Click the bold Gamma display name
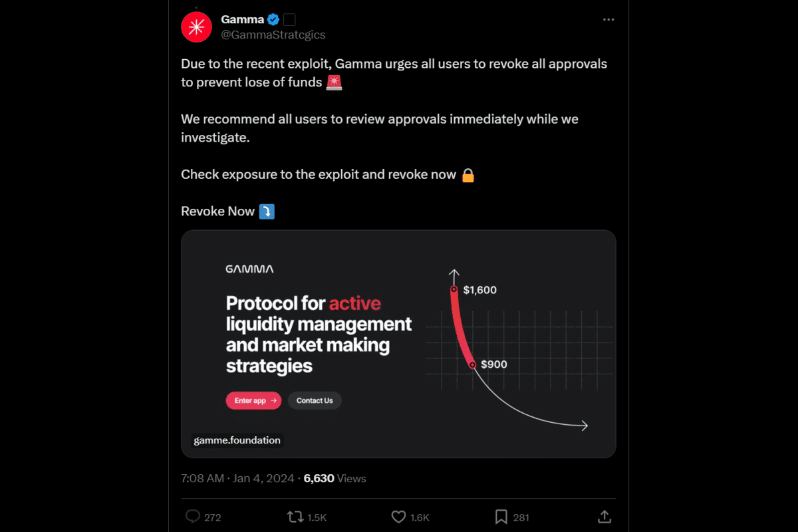This screenshot has height=532, width=798. point(241,19)
